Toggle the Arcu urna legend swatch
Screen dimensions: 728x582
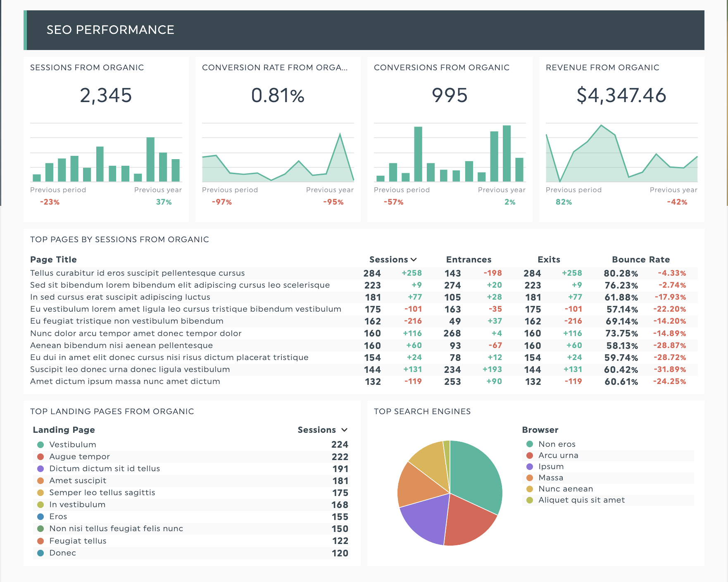pyautogui.click(x=530, y=456)
